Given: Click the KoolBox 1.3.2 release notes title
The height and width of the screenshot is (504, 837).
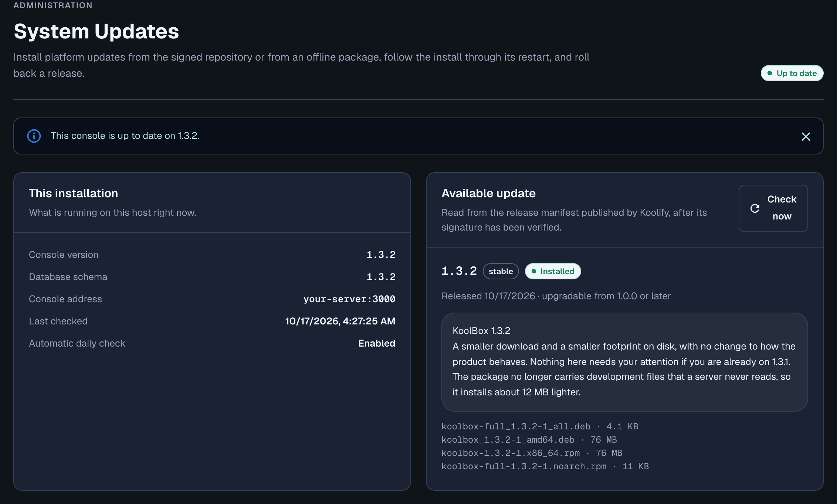Looking at the screenshot, I should click(x=481, y=331).
